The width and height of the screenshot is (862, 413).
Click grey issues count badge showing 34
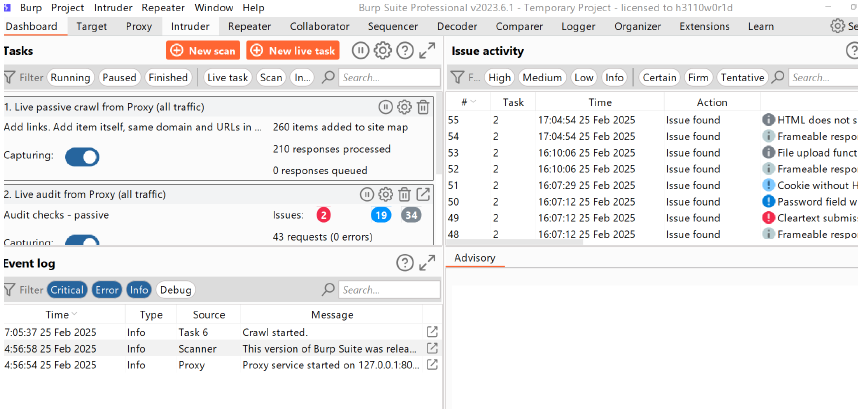point(411,215)
